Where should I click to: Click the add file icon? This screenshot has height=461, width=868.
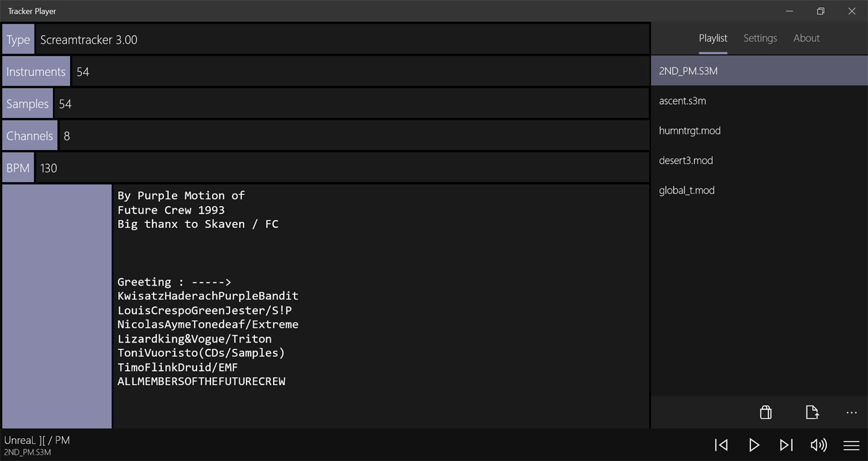tap(812, 412)
